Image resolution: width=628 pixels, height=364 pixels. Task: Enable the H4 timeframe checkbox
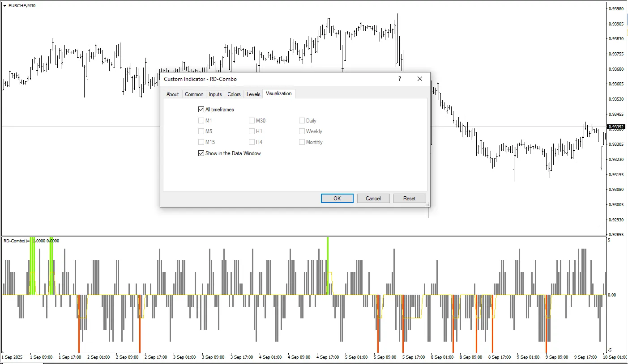[252, 142]
